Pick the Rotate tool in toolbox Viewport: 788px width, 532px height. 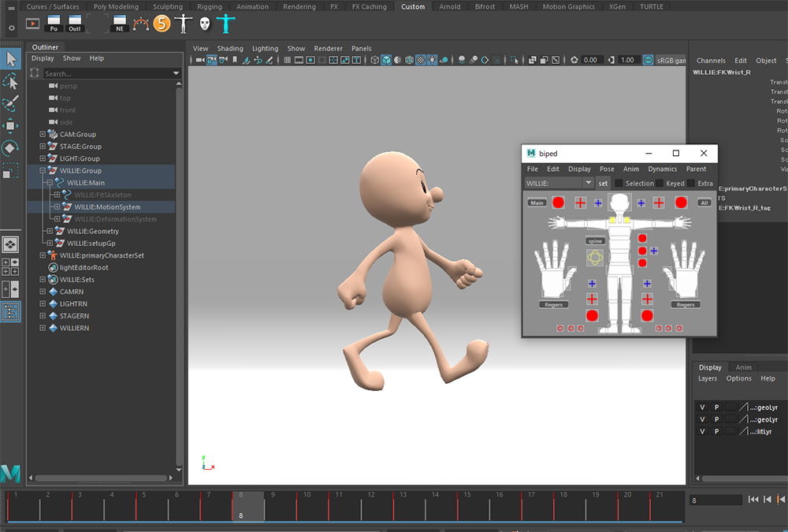11,147
